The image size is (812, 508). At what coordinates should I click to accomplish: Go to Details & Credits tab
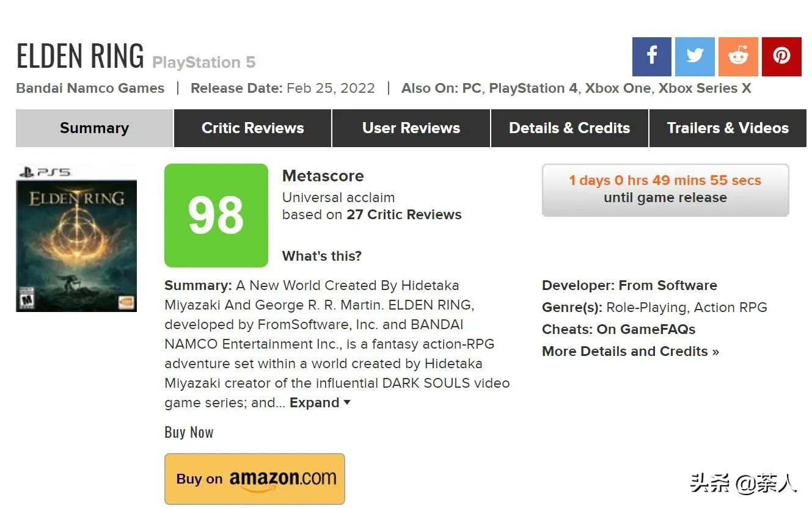point(569,128)
